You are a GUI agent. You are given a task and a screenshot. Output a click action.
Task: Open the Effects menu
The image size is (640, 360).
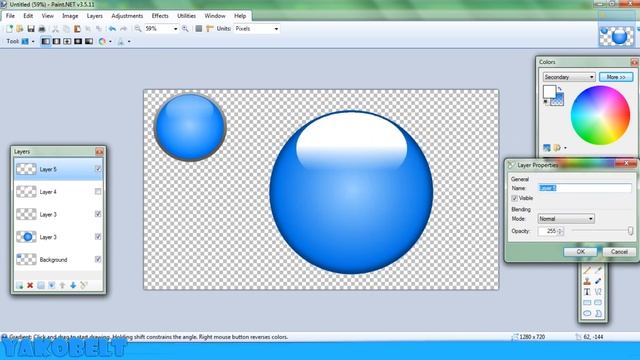[x=160, y=16]
